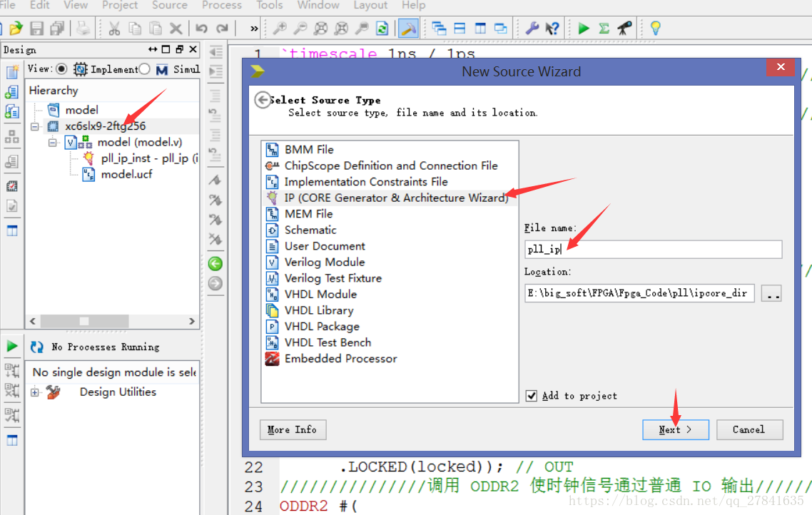
Task: Click the green back arrow in the editor sidebar
Action: pyautogui.click(x=215, y=263)
